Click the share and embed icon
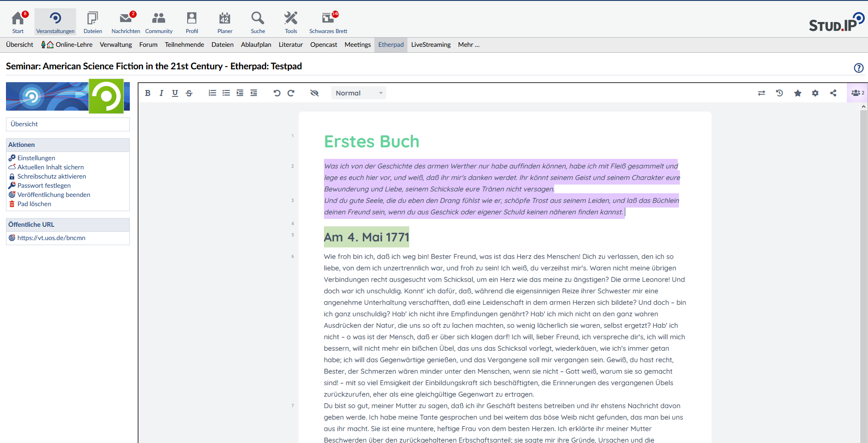 (833, 93)
